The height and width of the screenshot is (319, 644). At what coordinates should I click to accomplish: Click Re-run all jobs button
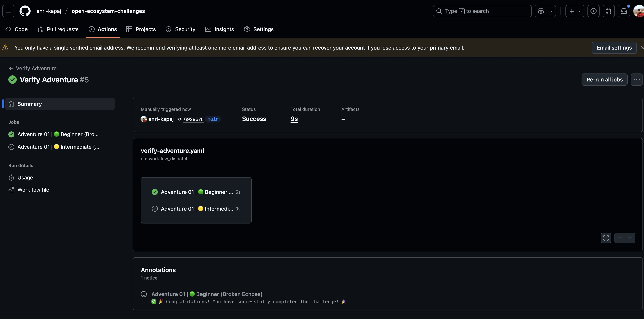(604, 80)
